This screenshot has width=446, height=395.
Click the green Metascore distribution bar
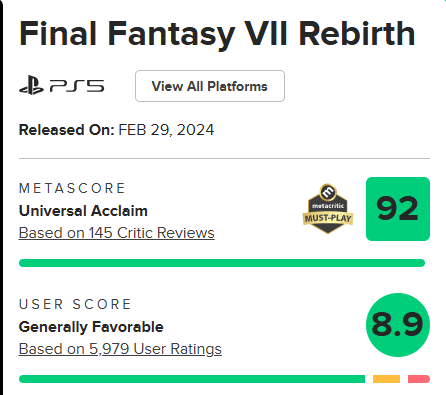pos(222,263)
